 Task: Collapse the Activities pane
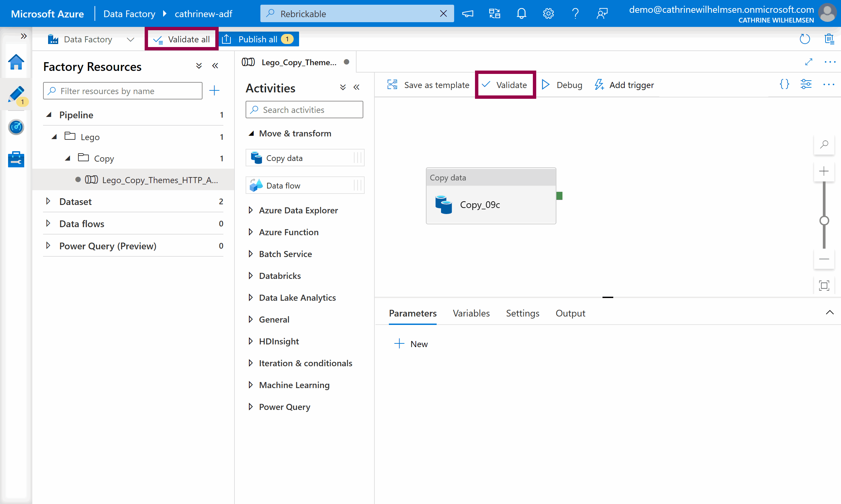pos(357,88)
